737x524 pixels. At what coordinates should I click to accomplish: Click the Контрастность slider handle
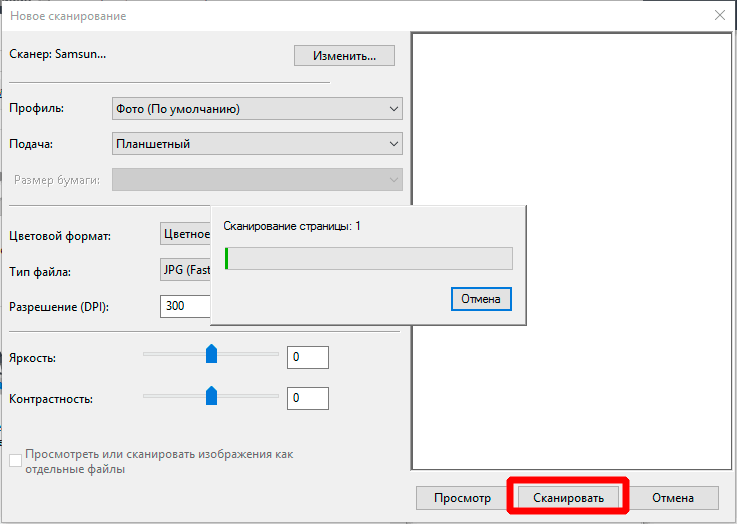[x=211, y=396]
